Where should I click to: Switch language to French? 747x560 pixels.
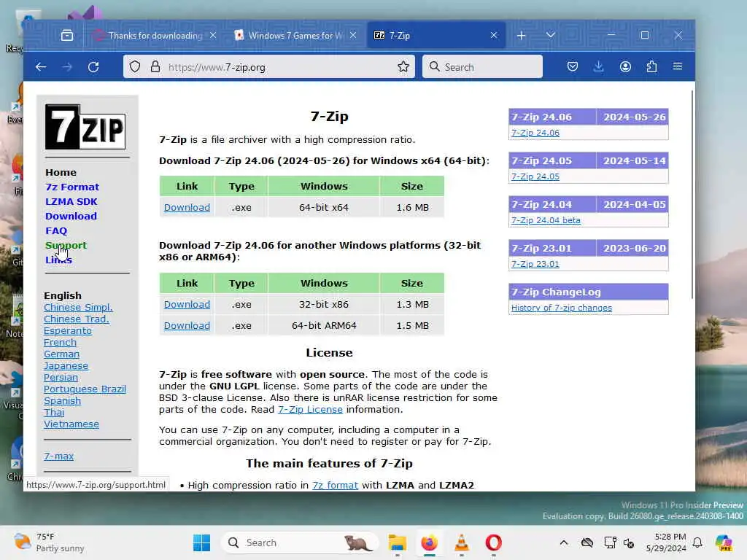coord(60,343)
